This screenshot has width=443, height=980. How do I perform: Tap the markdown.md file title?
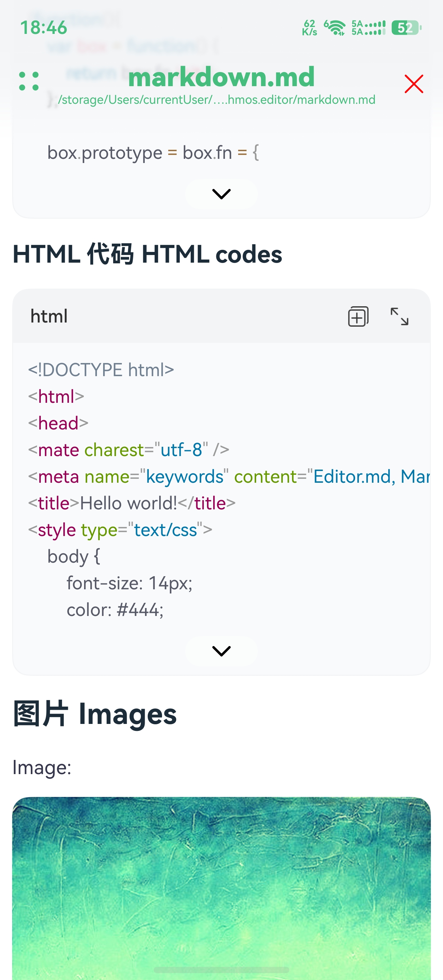221,76
